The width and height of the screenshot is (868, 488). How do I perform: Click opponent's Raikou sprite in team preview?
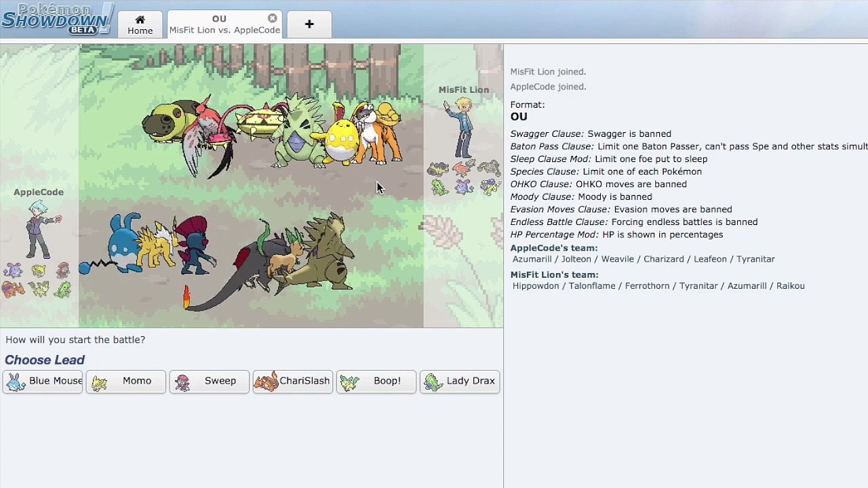378,132
